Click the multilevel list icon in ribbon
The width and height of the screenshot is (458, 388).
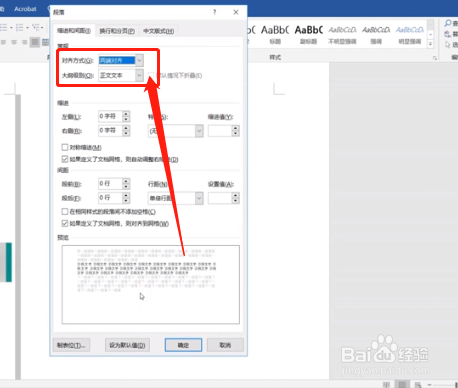coord(36,27)
